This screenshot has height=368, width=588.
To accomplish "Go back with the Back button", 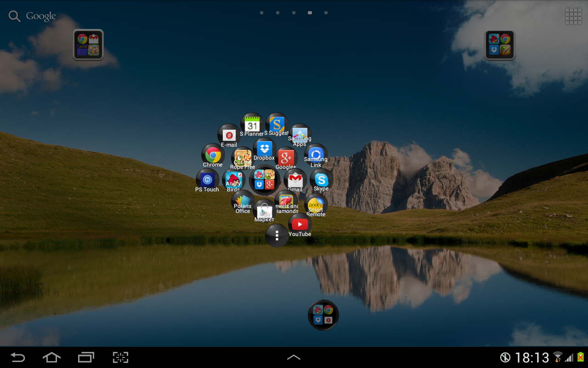I will coord(18,357).
